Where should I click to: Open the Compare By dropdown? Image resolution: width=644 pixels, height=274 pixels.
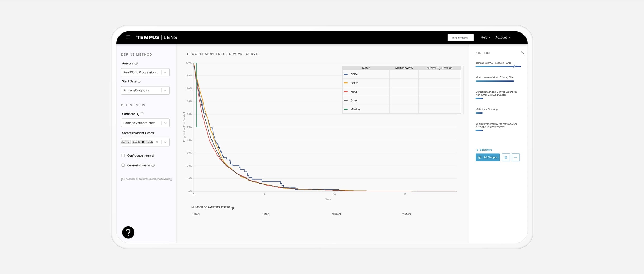click(x=145, y=123)
